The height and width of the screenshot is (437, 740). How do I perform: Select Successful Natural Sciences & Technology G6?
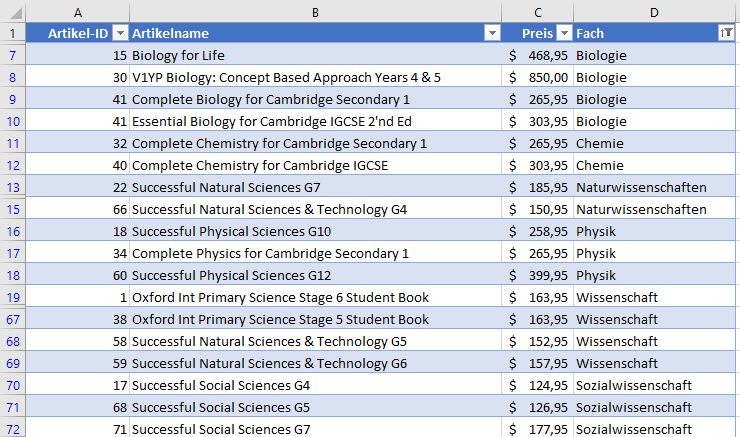click(315, 363)
